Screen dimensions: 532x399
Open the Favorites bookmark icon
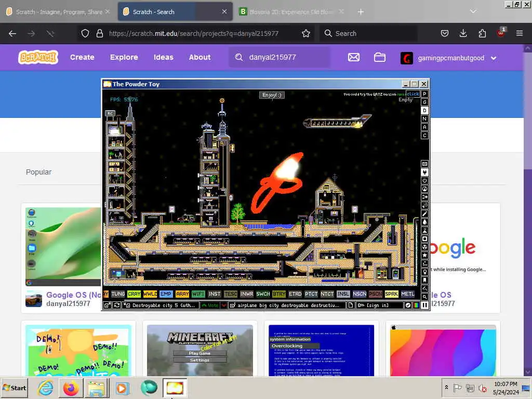coord(424,280)
